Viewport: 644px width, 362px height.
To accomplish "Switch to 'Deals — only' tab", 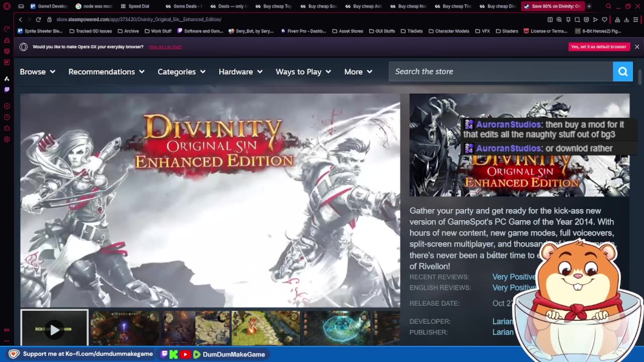I will (x=229, y=7).
